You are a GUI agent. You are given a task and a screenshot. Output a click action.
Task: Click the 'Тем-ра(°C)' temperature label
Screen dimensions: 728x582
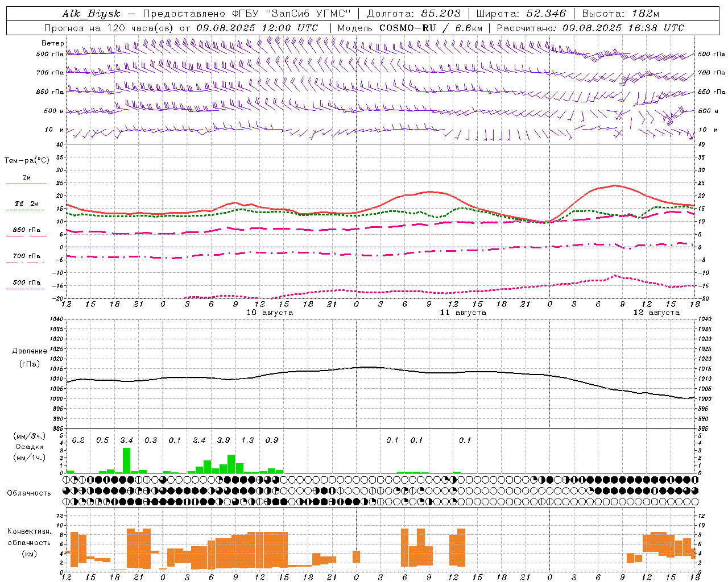pos(27,161)
